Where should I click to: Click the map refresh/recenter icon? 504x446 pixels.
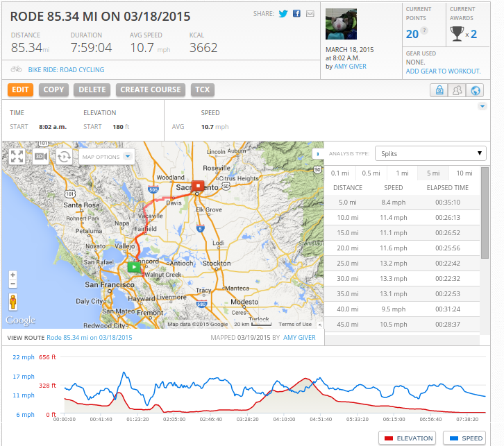(x=65, y=156)
